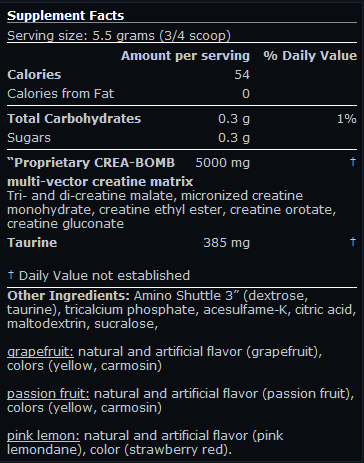Click the underlined pink lemon label
This screenshot has width=364, height=463.
43,436
